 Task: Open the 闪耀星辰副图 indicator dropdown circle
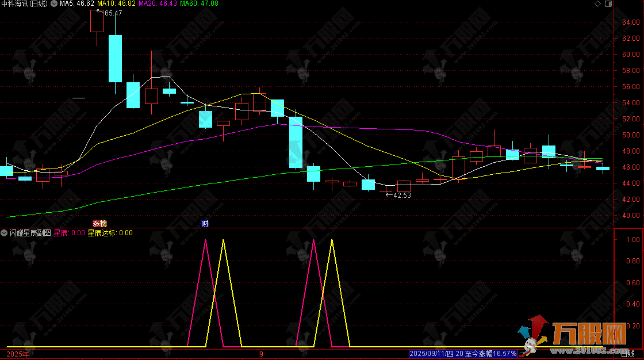coord(4,233)
